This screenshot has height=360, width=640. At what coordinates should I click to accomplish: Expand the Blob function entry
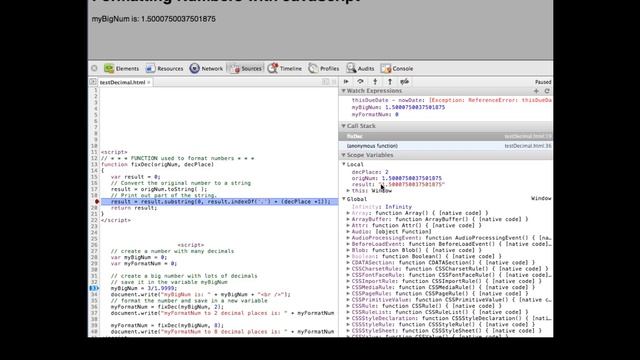(348, 250)
